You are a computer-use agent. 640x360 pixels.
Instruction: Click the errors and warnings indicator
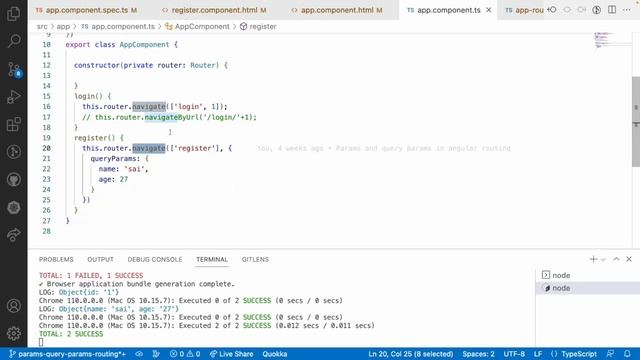[x=185, y=354]
